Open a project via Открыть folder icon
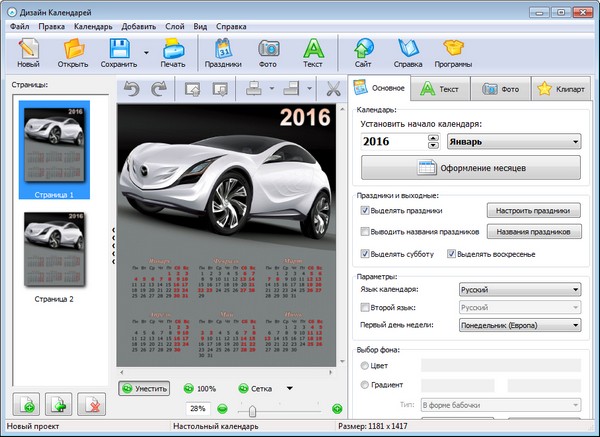Image resolution: width=600 pixels, height=437 pixels. [x=73, y=53]
